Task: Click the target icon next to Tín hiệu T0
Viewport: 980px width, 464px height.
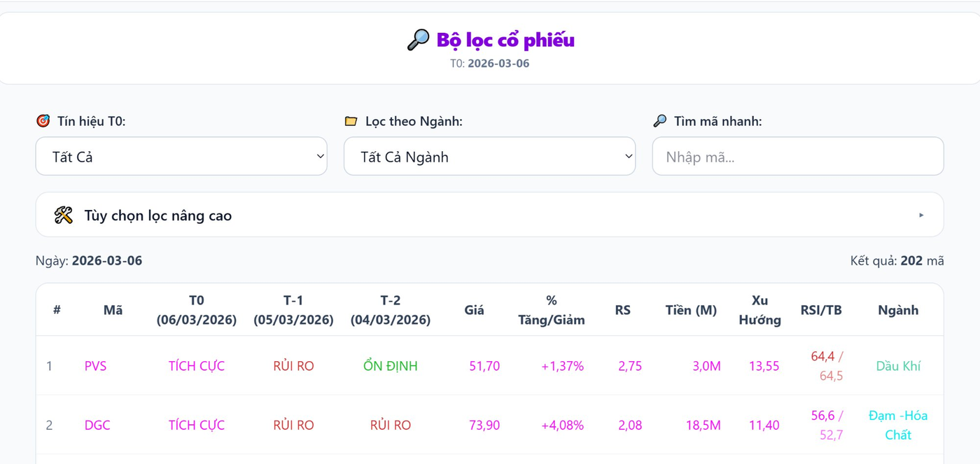Action: point(43,121)
